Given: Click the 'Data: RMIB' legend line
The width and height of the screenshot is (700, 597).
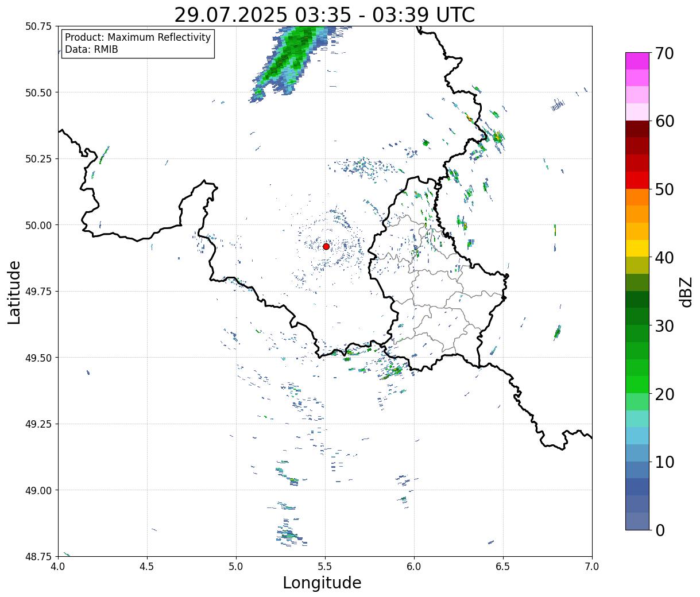Looking at the screenshot, I should click(91, 49).
